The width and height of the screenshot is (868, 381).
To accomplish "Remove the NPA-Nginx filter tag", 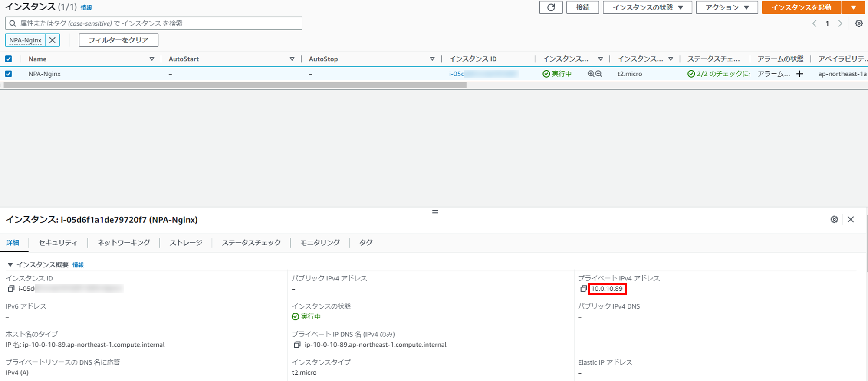I will [x=53, y=40].
